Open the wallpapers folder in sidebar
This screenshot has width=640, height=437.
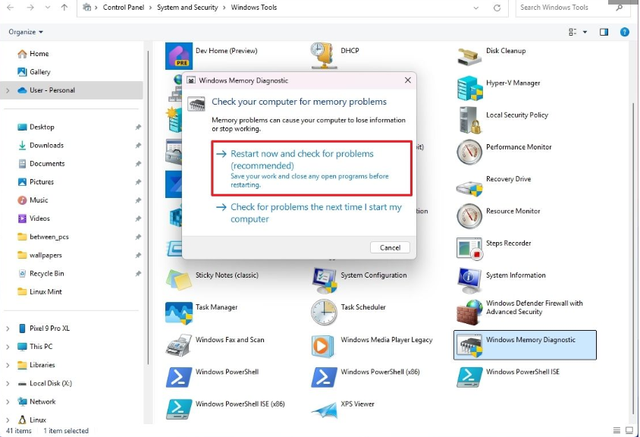click(x=45, y=255)
